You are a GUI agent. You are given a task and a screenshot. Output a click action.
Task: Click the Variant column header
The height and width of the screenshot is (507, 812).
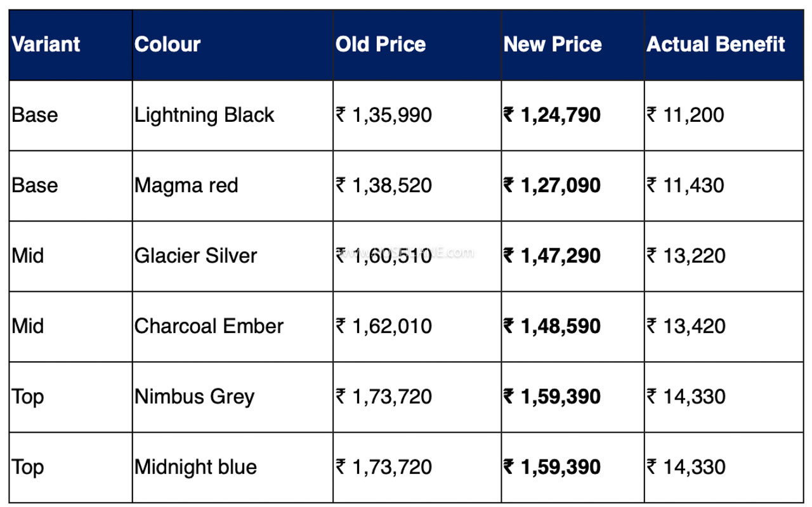click(46, 44)
